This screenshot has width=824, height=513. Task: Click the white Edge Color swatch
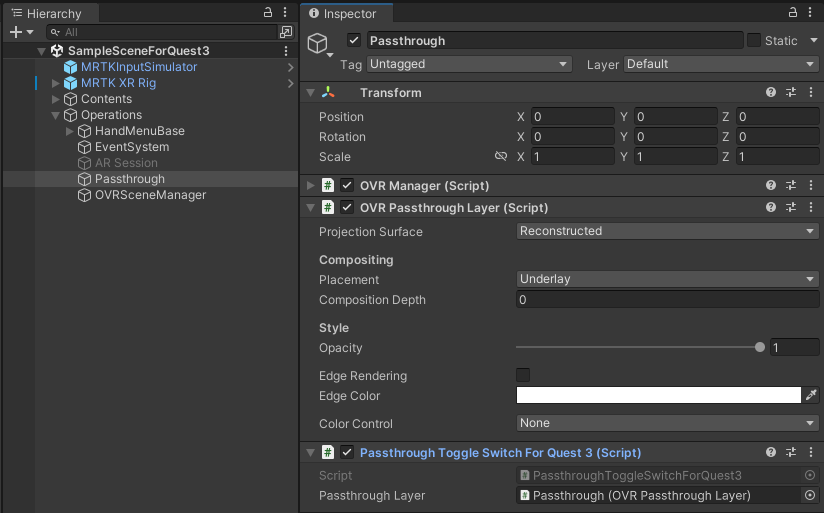click(659, 396)
